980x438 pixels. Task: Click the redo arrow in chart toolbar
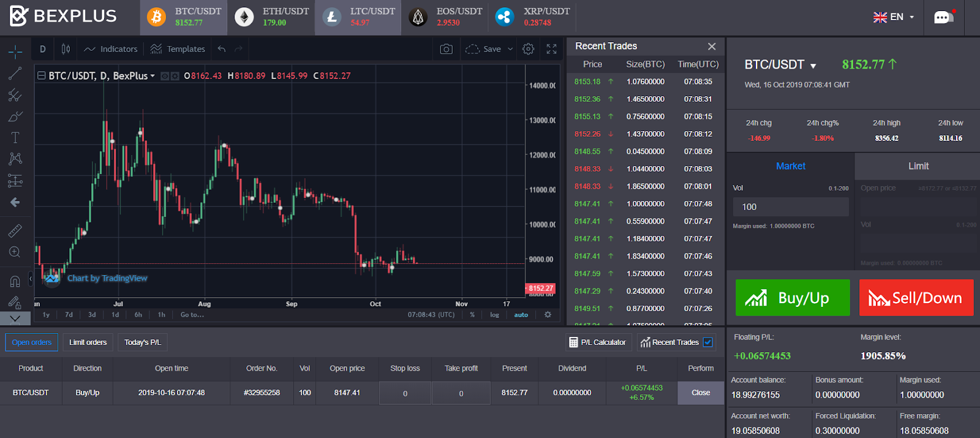click(239, 49)
